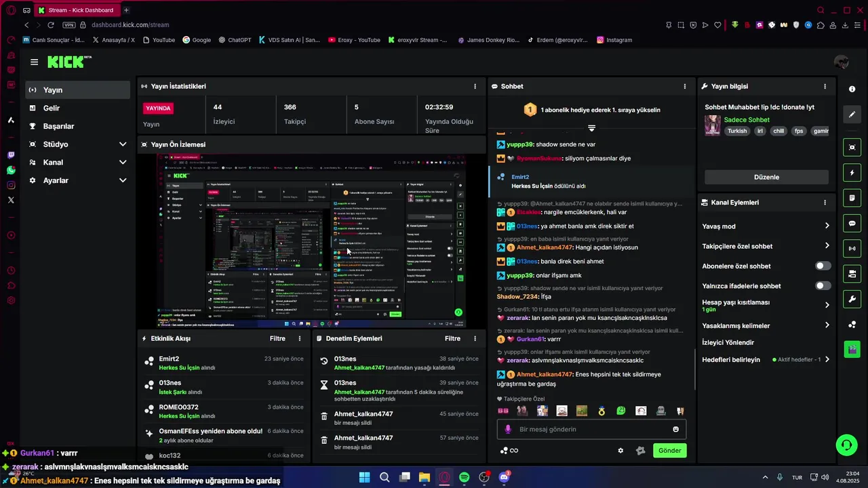Image resolution: width=868 pixels, height=488 pixels.
Task: Select the broadcast signal widget icon in right rail
Action: pos(852,249)
